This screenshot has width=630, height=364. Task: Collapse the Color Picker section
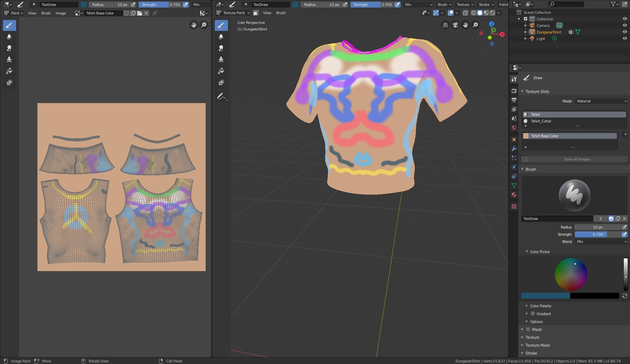click(x=540, y=252)
